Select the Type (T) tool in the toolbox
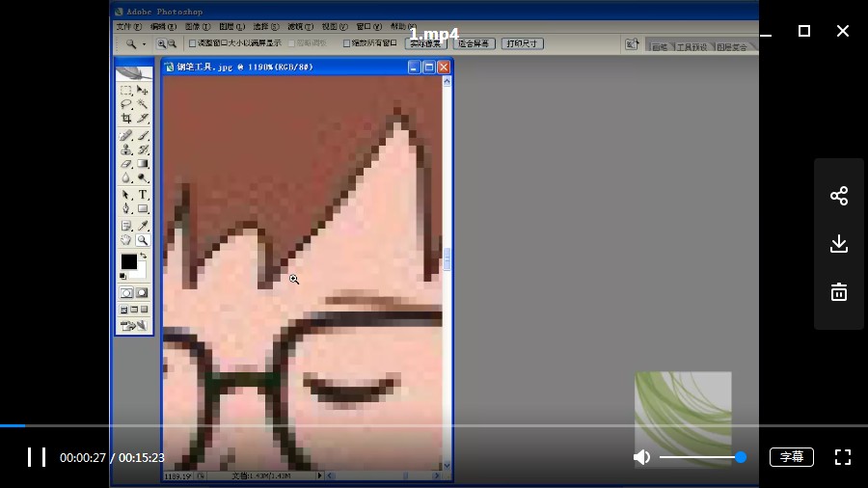Screen dimensions: 868x488 143,195
